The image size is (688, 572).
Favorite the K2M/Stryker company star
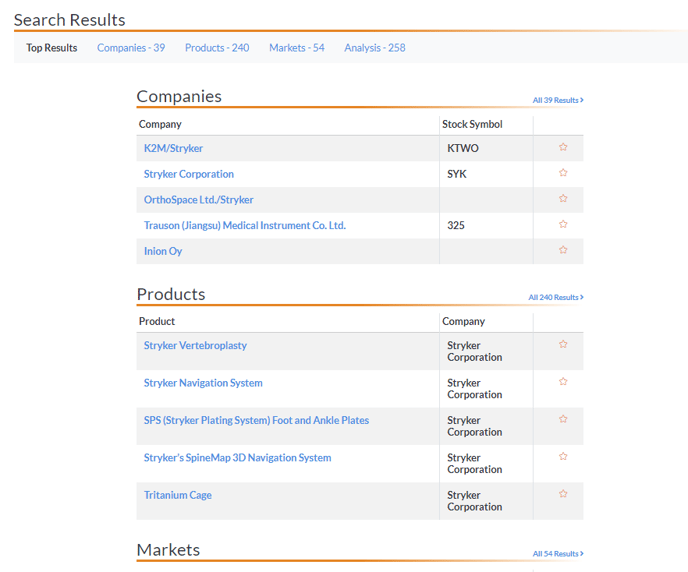tap(563, 147)
